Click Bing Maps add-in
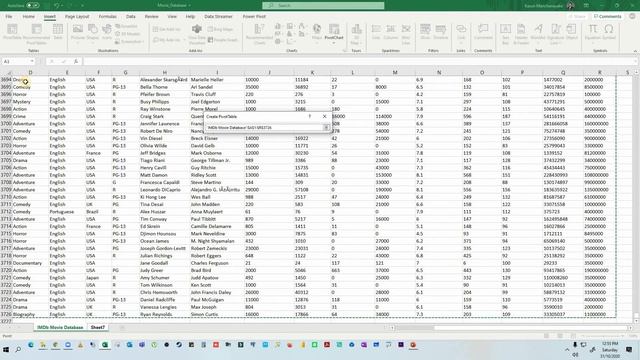 [x=220, y=29]
